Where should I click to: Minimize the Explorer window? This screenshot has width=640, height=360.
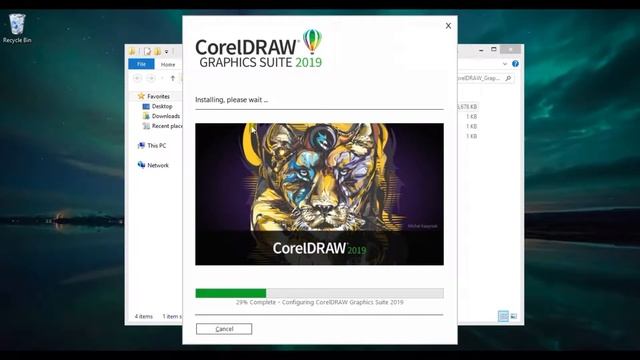(x=481, y=50)
